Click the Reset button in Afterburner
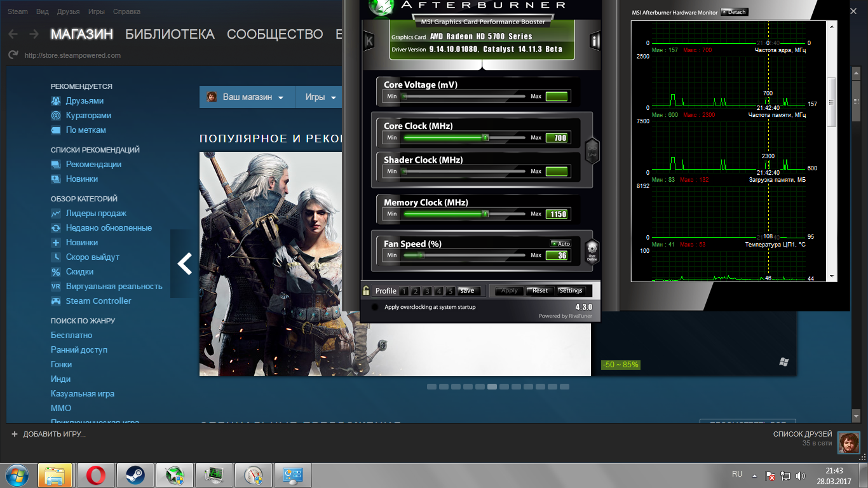The height and width of the screenshot is (488, 868). 540,291
